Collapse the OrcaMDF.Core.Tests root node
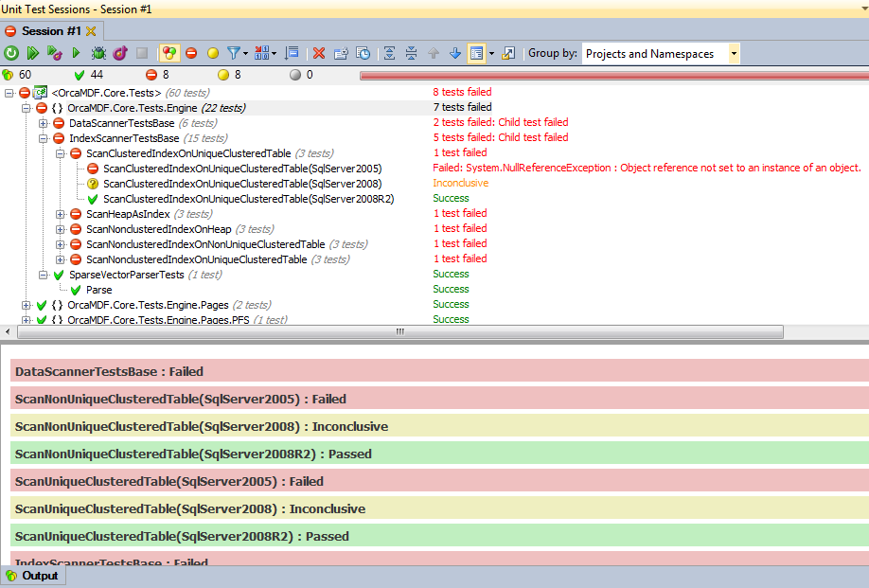 [x=9, y=93]
